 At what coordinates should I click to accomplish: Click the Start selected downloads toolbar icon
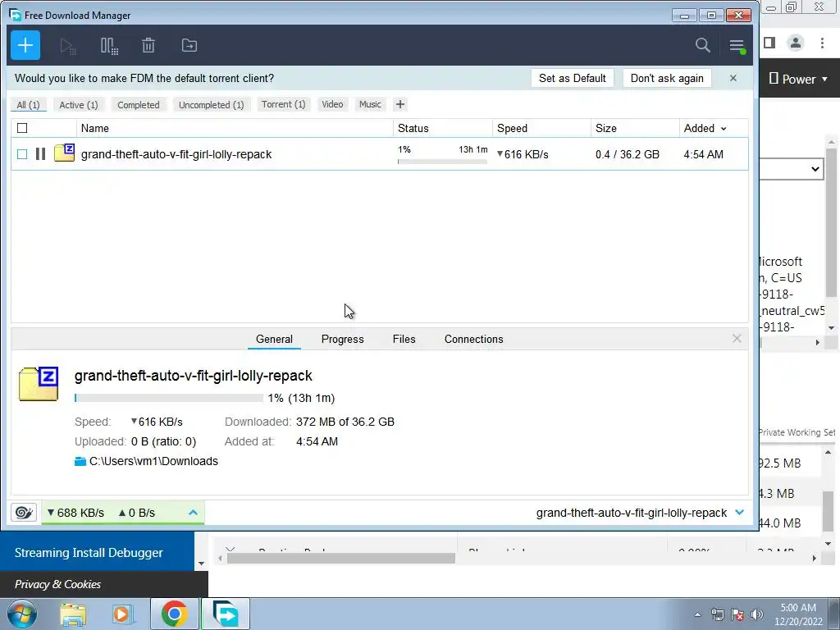click(67, 46)
